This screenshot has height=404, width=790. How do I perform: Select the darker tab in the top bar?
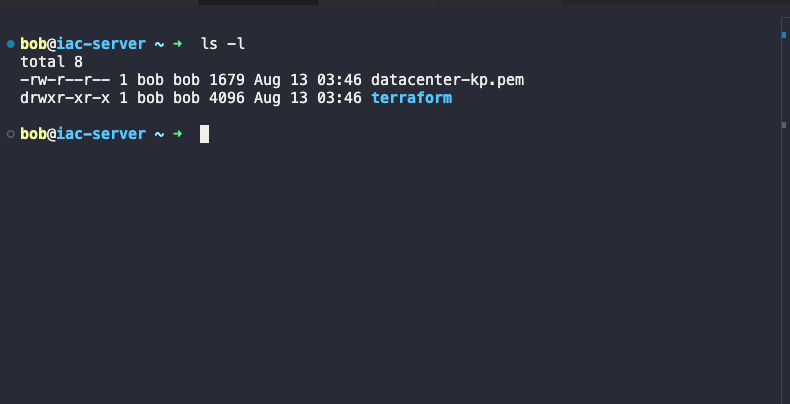click(x=258, y=3)
